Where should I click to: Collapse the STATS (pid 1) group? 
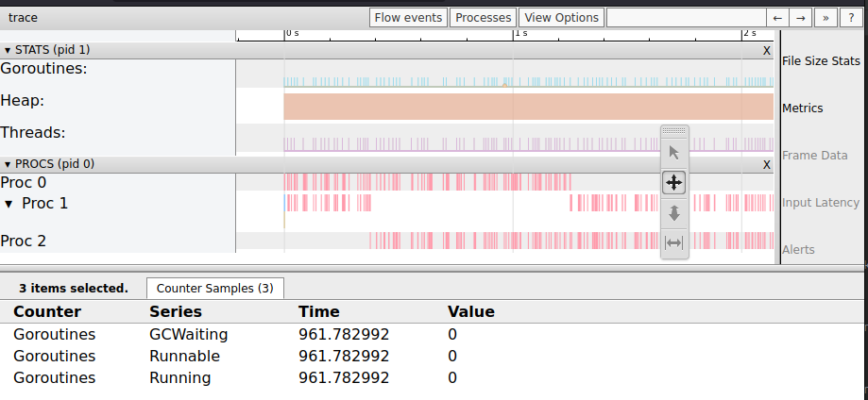click(8, 50)
